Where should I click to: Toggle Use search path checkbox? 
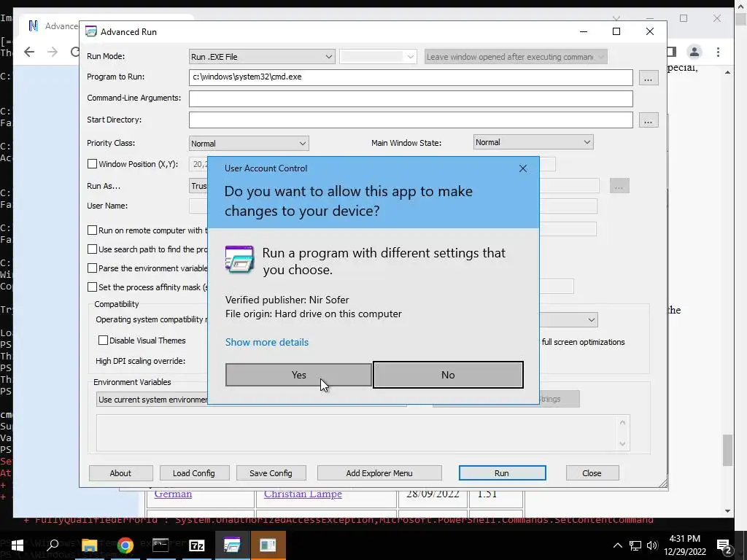pos(93,249)
